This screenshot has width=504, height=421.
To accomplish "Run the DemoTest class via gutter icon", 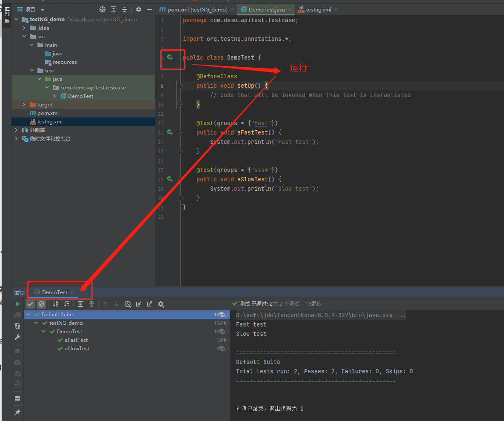I will (170, 57).
